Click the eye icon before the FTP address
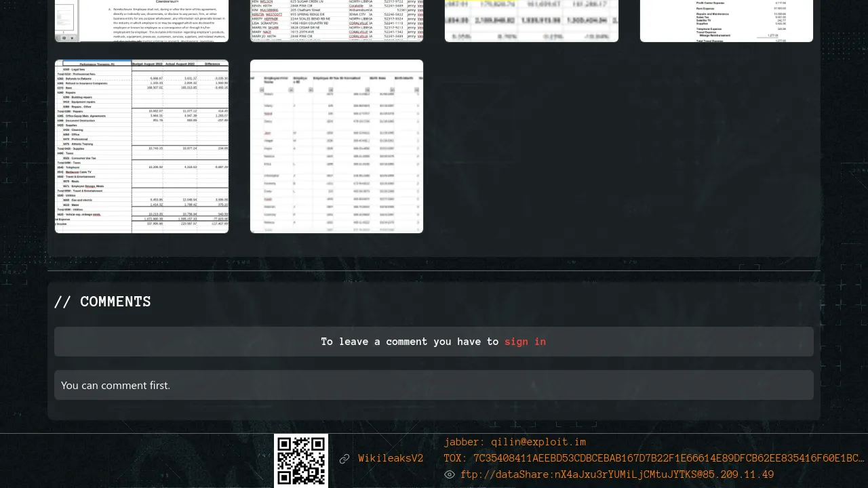The image size is (868, 488). [450, 474]
